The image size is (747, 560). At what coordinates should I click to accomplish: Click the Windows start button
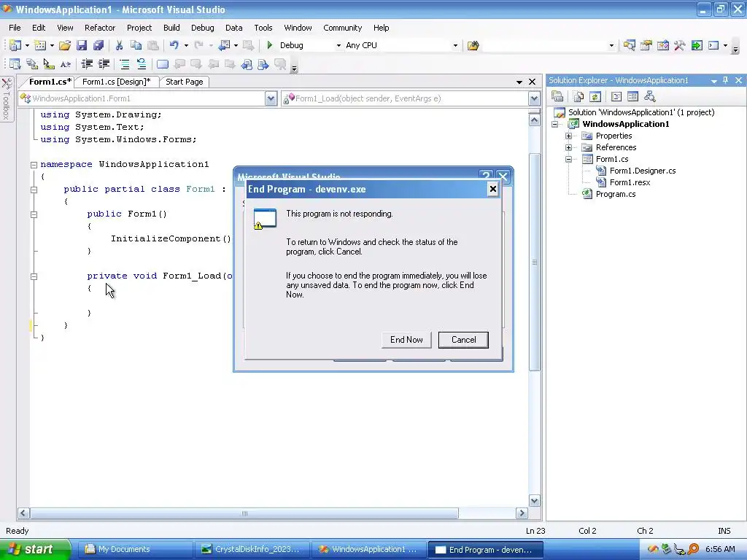tap(35, 549)
